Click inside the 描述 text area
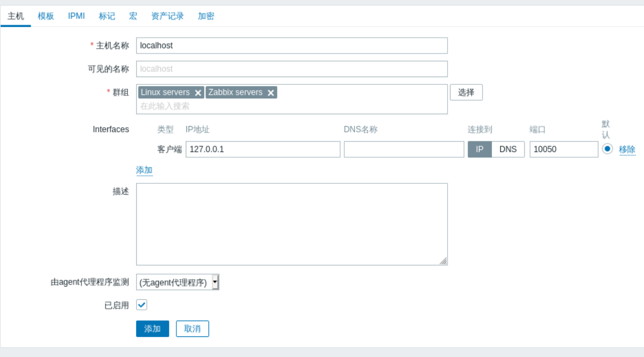This screenshot has height=357, width=644. pyautogui.click(x=291, y=224)
